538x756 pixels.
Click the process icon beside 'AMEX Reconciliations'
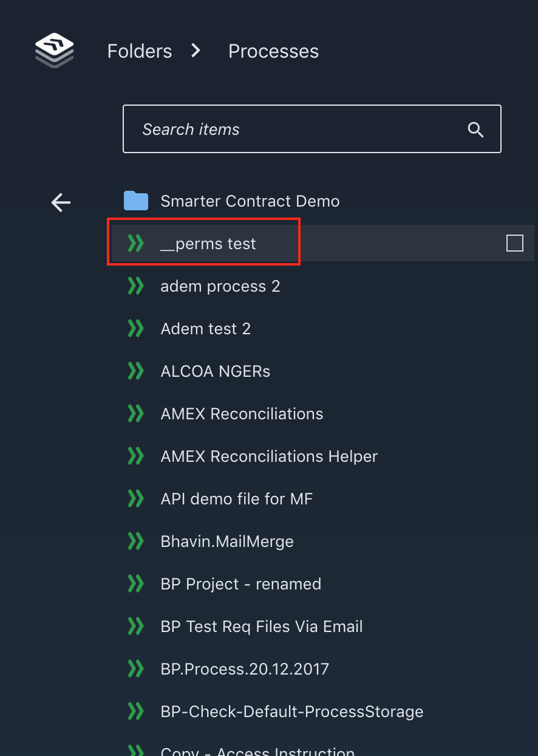[135, 413]
